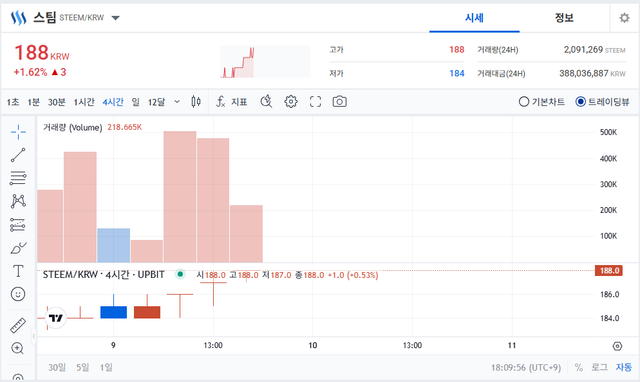Screen dimensions: 640x382
Task: Set chart range to 1일
Action: coord(106,367)
